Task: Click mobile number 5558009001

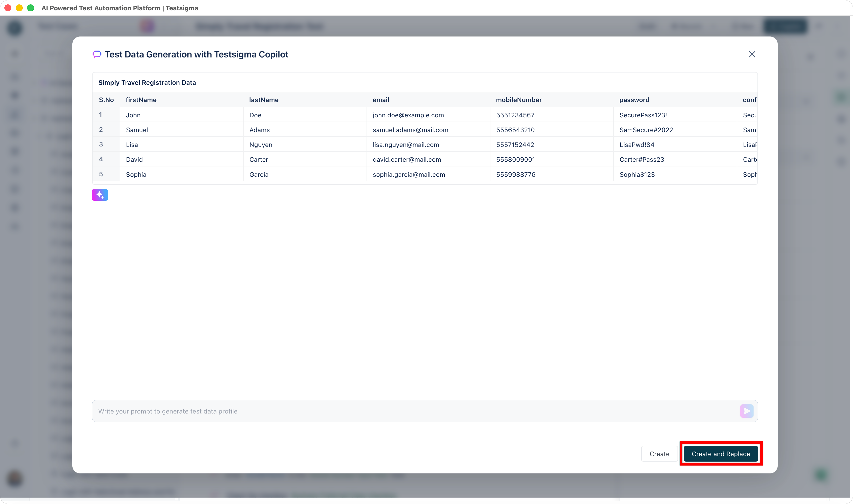Action: tap(552, 159)
